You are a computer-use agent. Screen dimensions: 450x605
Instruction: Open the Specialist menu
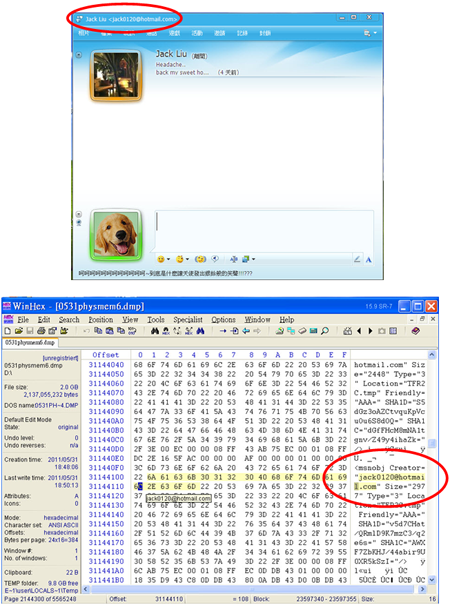pos(188,320)
